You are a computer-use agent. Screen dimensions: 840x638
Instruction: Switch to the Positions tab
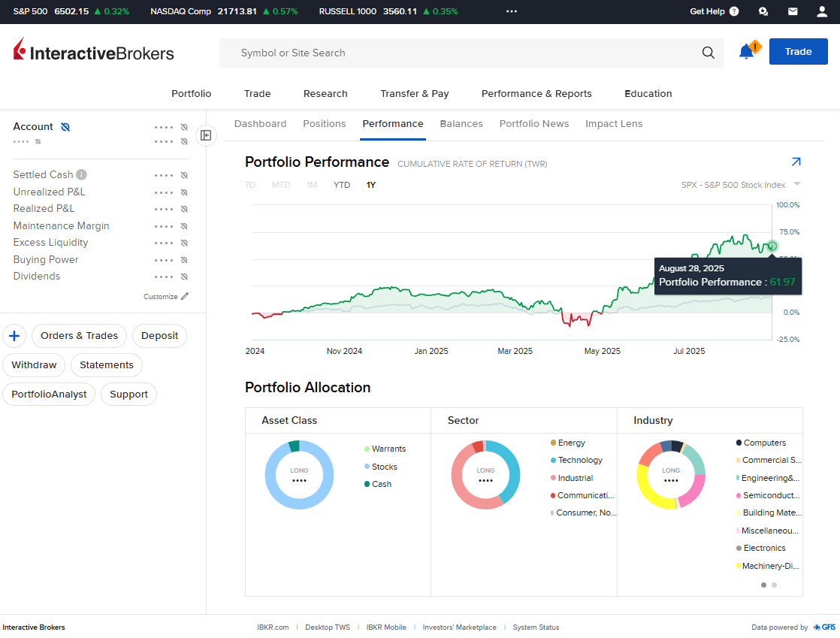click(325, 124)
